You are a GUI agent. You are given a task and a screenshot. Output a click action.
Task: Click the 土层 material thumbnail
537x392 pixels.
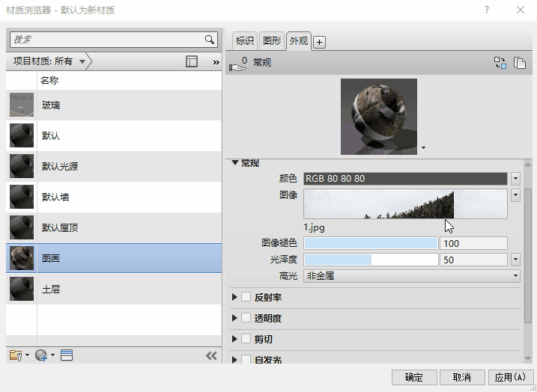[22, 289]
